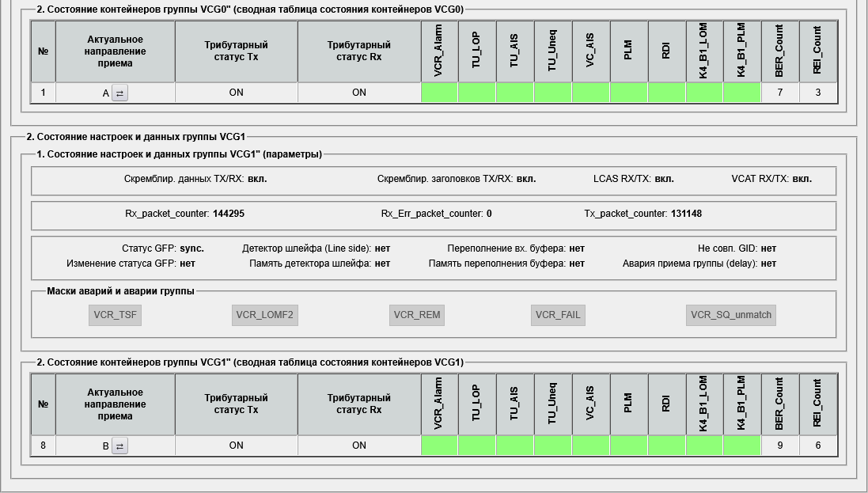
Task: Click the Tx_packet_counter value 131148
Action: tap(686, 214)
